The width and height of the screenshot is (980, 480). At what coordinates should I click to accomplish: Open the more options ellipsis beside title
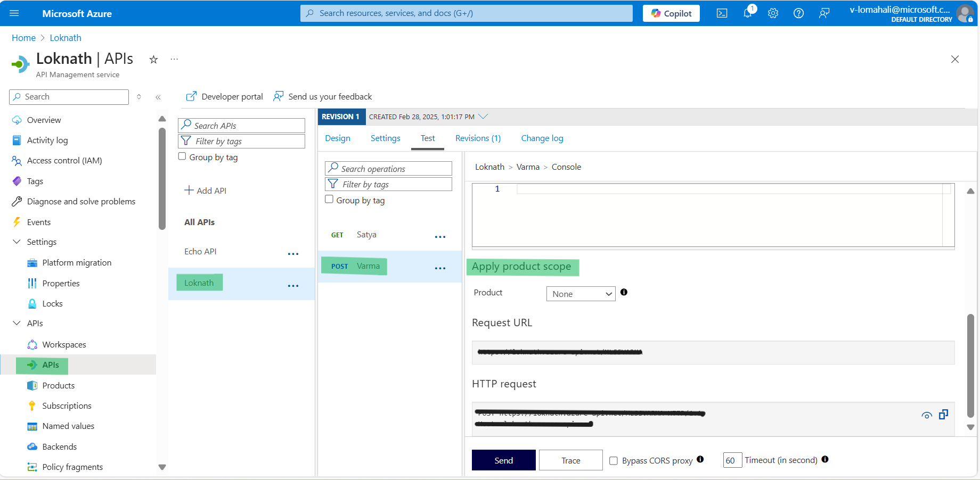(x=174, y=59)
